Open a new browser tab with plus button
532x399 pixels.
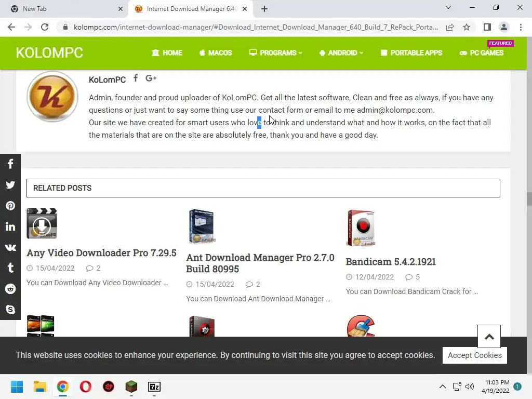pyautogui.click(x=264, y=9)
